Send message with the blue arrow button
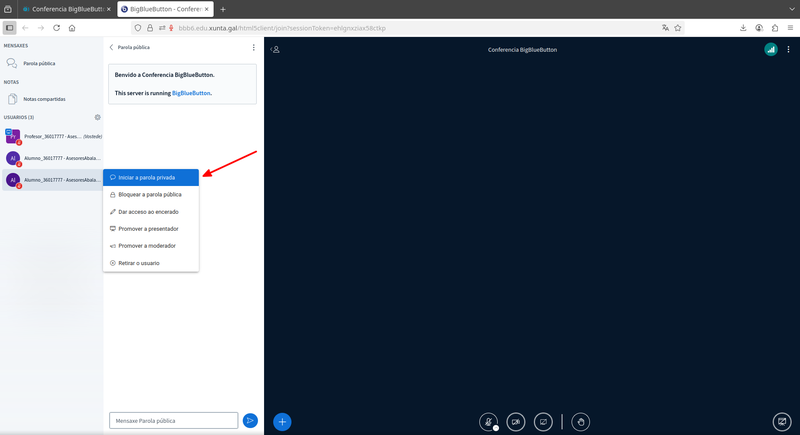Image resolution: width=800 pixels, height=435 pixels. 250,421
